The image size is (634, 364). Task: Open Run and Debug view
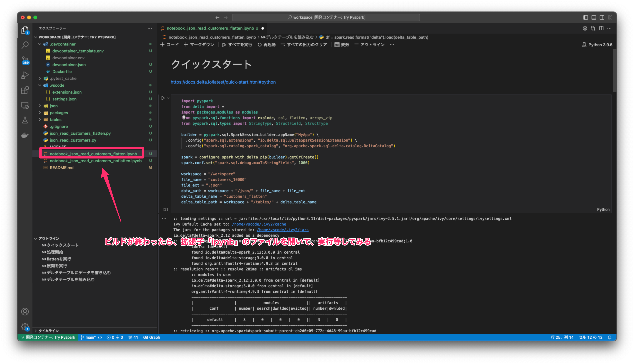pos(25,75)
